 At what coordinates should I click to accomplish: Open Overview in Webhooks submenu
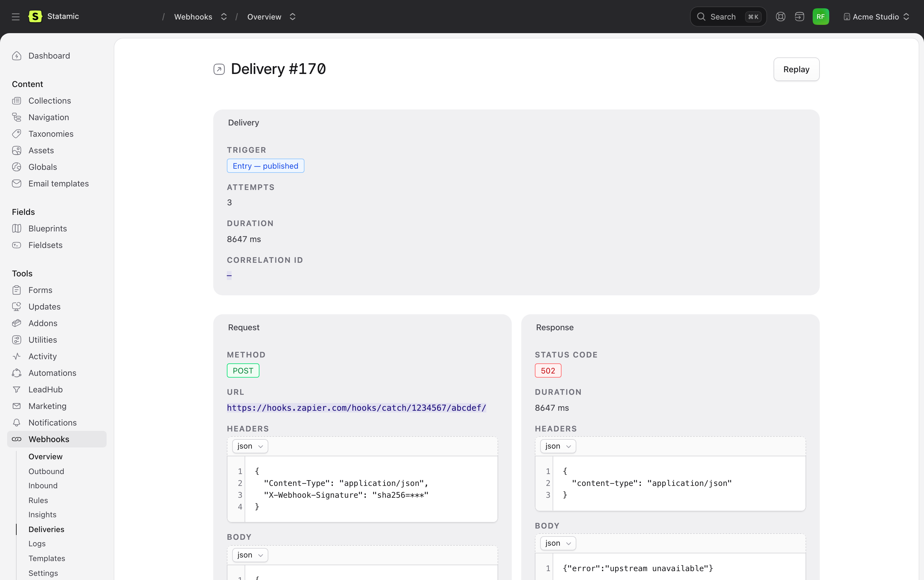tap(45, 457)
